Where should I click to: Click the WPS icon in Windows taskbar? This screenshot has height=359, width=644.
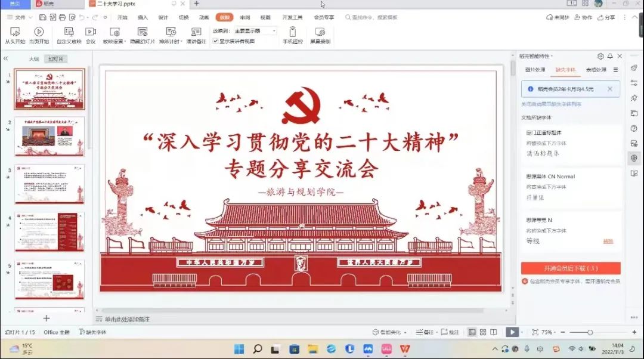click(x=405, y=349)
